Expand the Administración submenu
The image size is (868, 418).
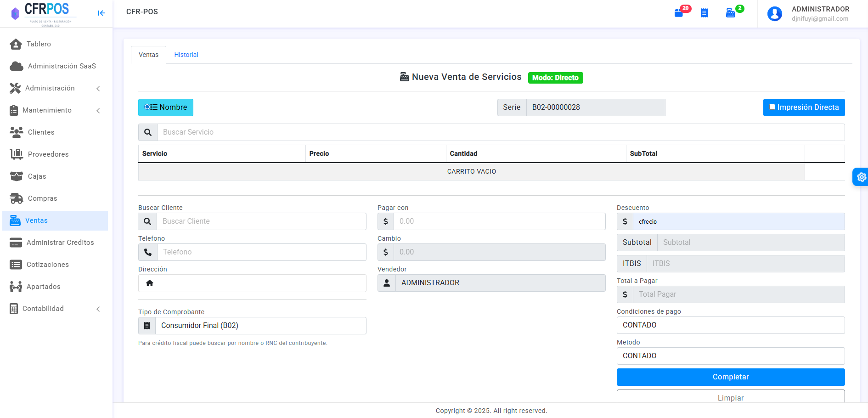(55, 88)
